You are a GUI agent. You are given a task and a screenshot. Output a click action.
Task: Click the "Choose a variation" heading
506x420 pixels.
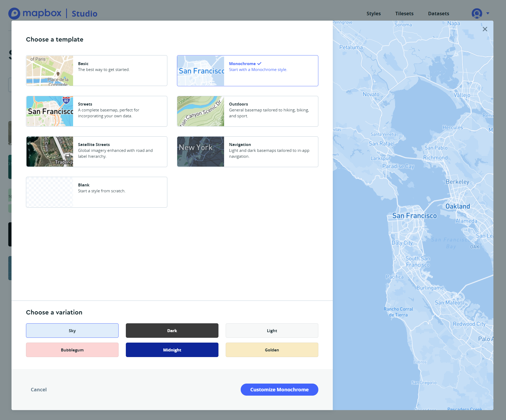(54, 312)
